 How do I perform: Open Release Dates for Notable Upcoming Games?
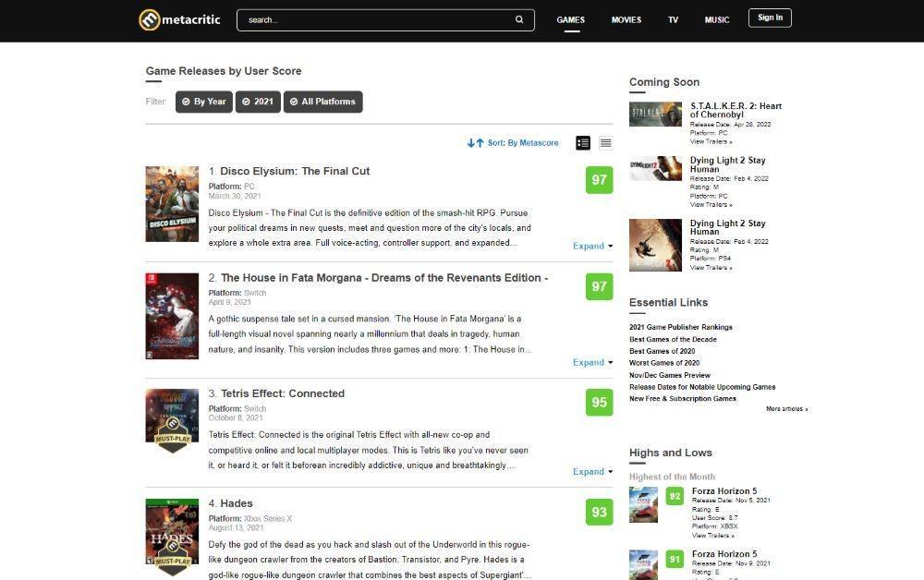tap(702, 387)
